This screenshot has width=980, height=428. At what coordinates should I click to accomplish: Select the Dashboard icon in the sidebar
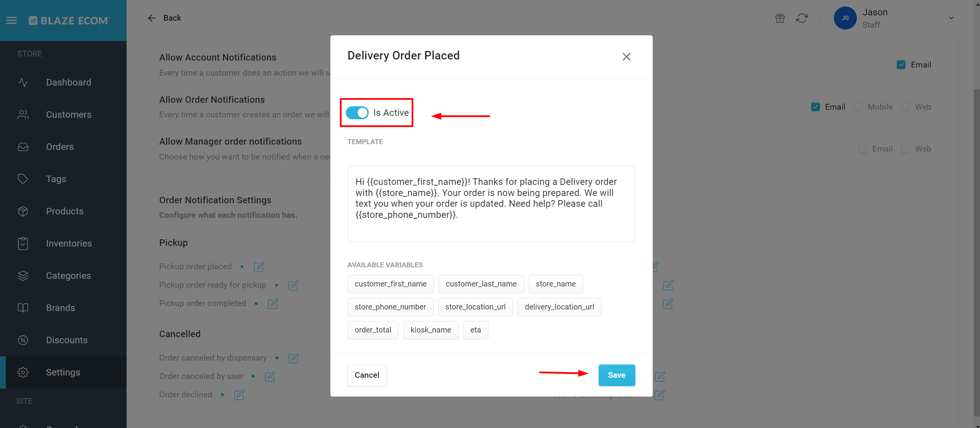click(x=23, y=82)
